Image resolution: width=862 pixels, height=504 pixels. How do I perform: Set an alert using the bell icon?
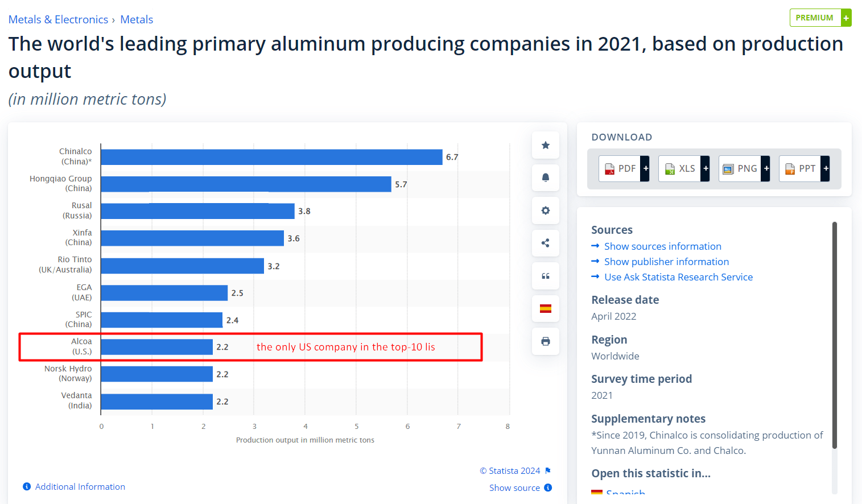(545, 177)
